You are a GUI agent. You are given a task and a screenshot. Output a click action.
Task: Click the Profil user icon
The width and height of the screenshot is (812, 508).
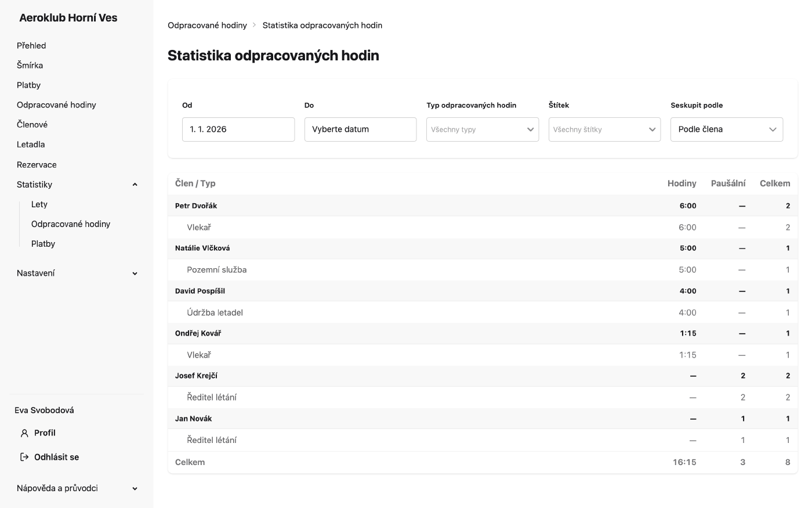24,433
